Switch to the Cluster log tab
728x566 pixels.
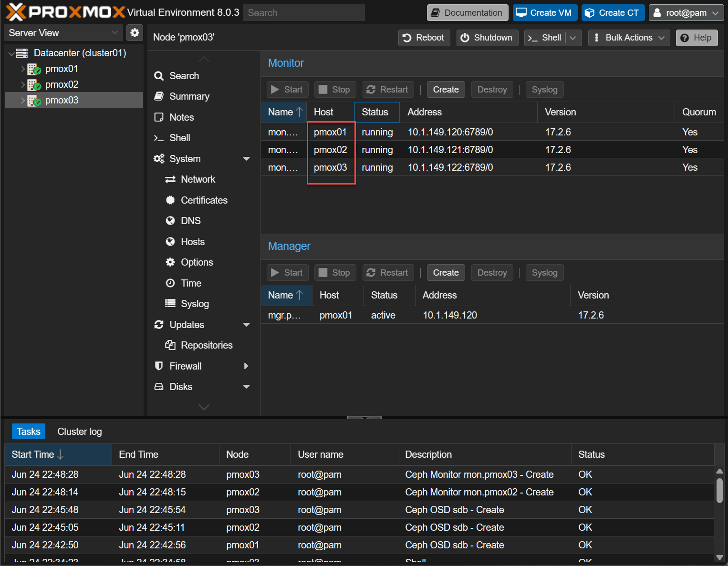[x=79, y=432]
